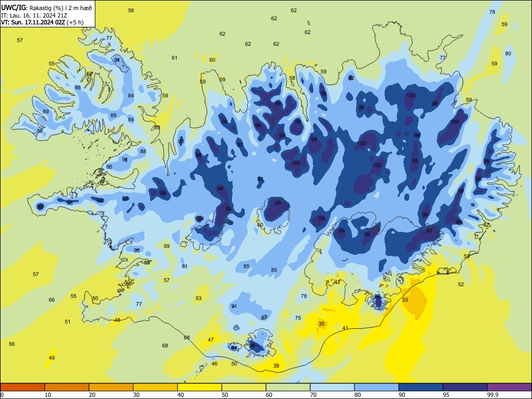The height and width of the screenshot is (399, 532).
Task: Click the 0–10 dark orange legend swatch
Action: point(22,387)
